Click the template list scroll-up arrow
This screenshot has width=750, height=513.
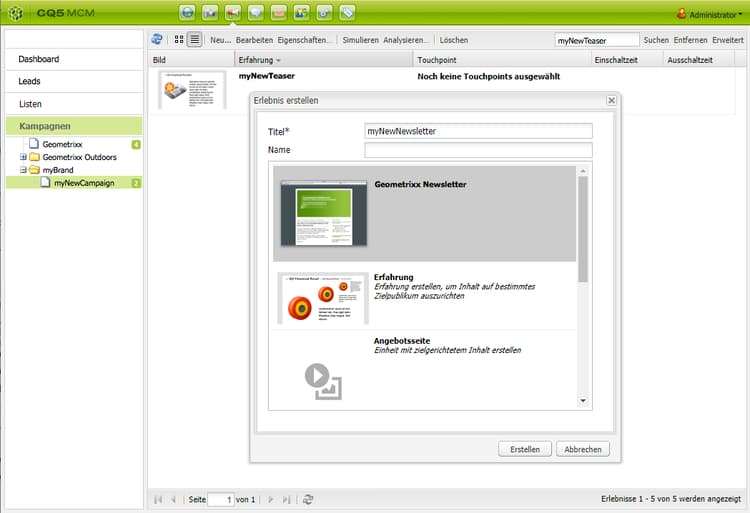(x=583, y=171)
